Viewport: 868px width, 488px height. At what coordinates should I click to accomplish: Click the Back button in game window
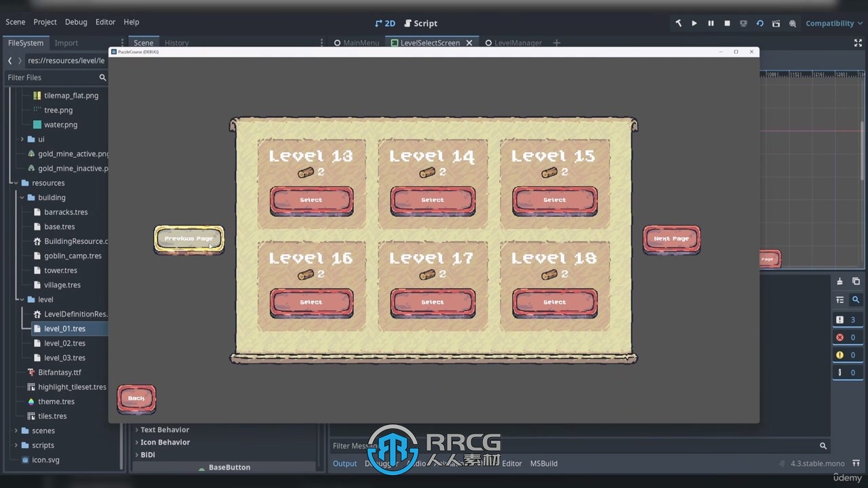tap(136, 399)
